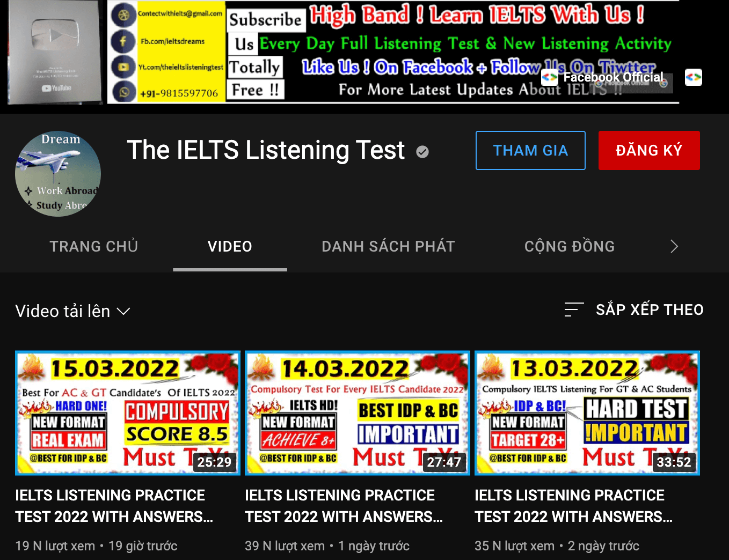Open the SẮP XẾP THEO sort menu
This screenshot has height=560, width=729.
649,310
